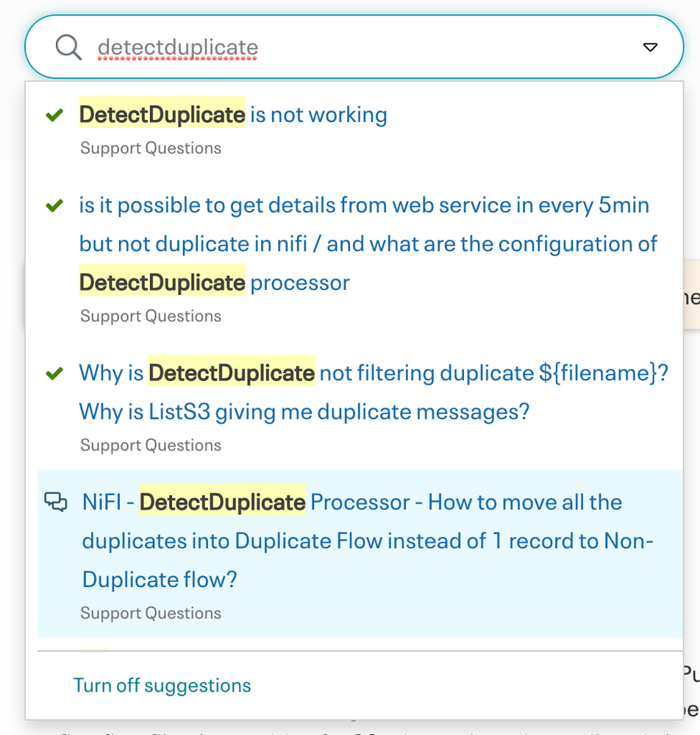
Task: Click "Duplicate flow?" line in highlighted suggestion
Action: click(x=160, y=580)
